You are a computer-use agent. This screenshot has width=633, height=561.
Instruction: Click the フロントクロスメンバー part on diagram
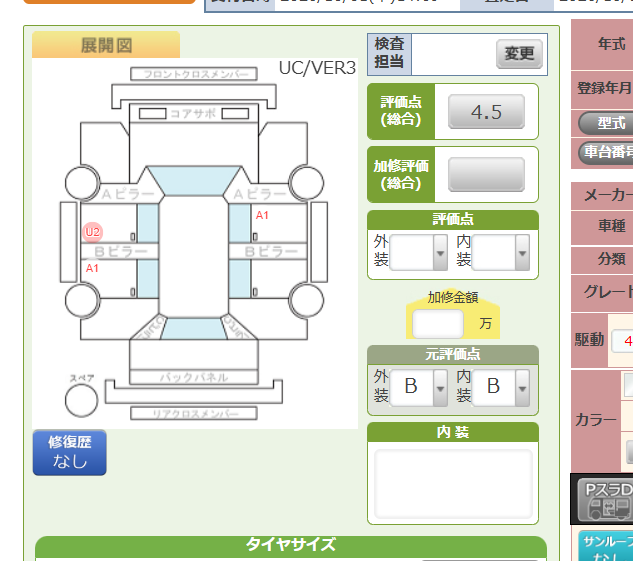[194, 74]
